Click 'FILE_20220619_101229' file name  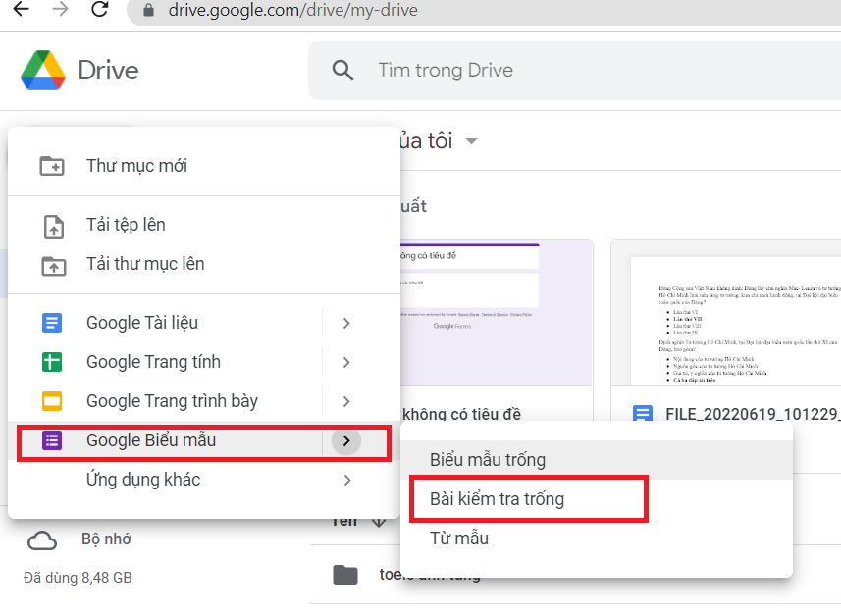pyautogui.click(x=753, y=414)
